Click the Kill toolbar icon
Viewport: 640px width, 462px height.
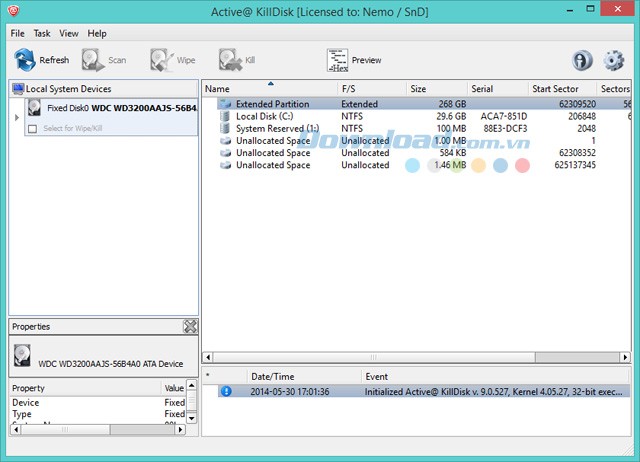231,60
